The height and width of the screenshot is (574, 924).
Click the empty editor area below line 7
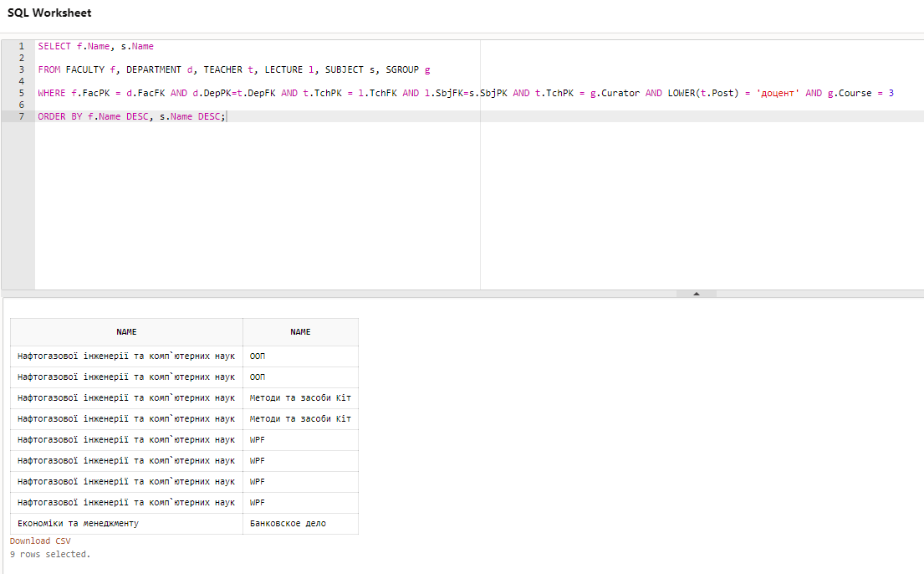251,209
